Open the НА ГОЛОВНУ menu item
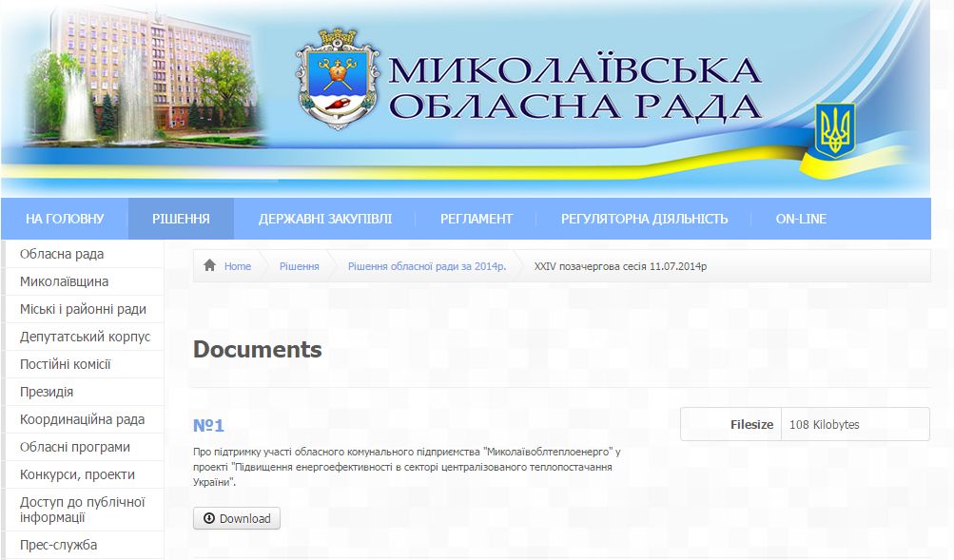The height and width of the screenshot is (560, 954). (x=65, y=219)
